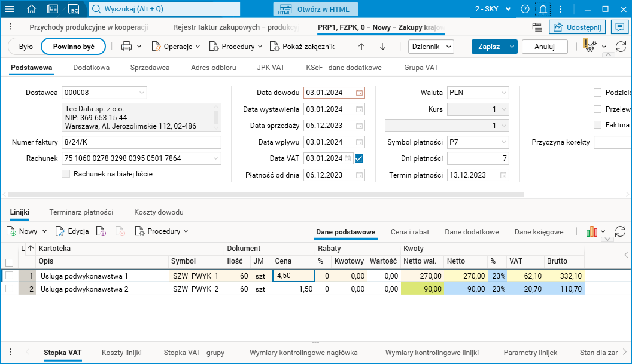This screenshot has height=364, width=632.
Task: Open the help question mark icon
Action: (525, 9)
